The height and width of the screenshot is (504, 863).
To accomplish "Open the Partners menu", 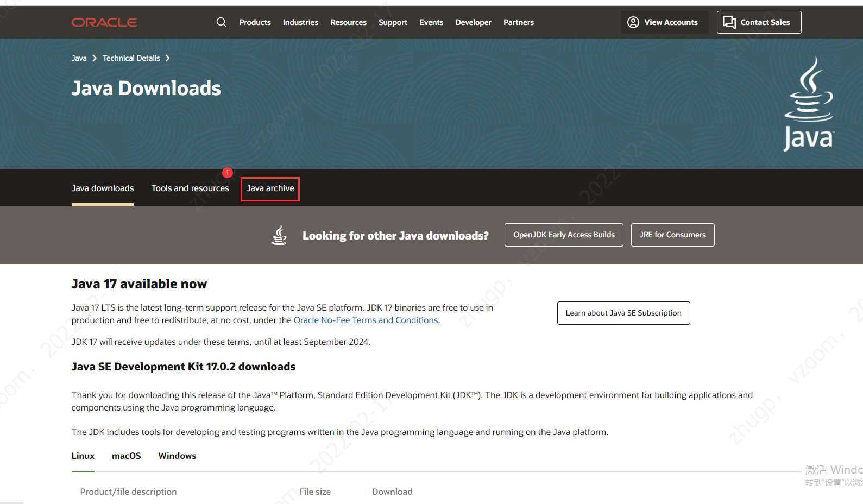I will 518,22.
